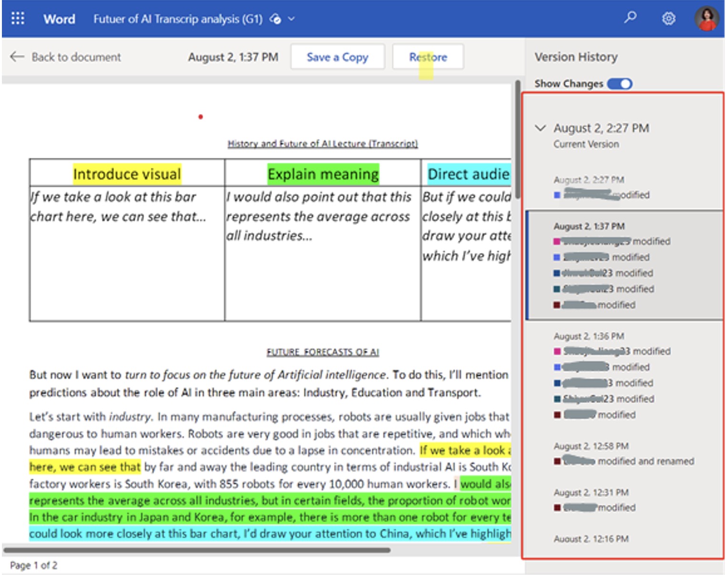Image resolution: width=728 pixels, height=575 pixels.
Task: Click the back arrow icon
Action: click(x=17, y=57)
